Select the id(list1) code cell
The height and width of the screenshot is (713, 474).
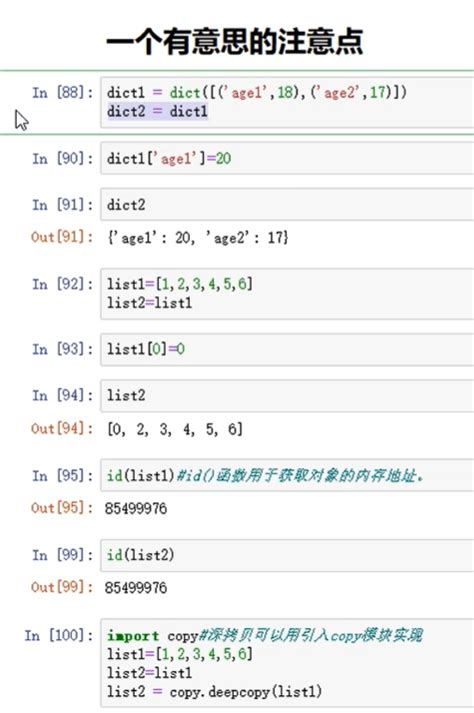(x=287, y=475)
